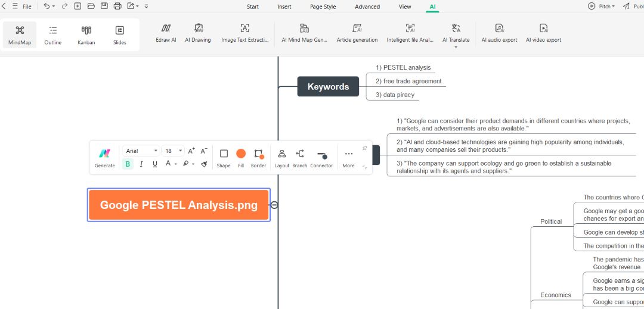Toggle underline formatting

click(155, 164)
